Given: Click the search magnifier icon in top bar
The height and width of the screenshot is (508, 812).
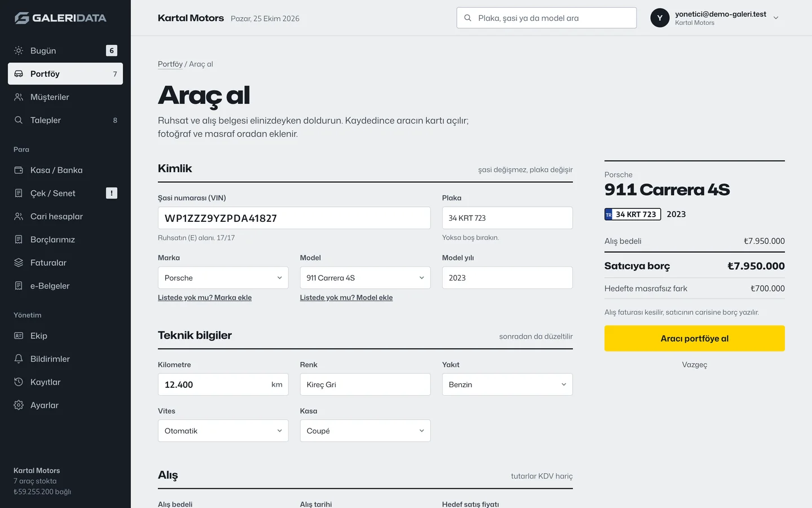Looking at the screenshot, I should (x=467, y=18).
